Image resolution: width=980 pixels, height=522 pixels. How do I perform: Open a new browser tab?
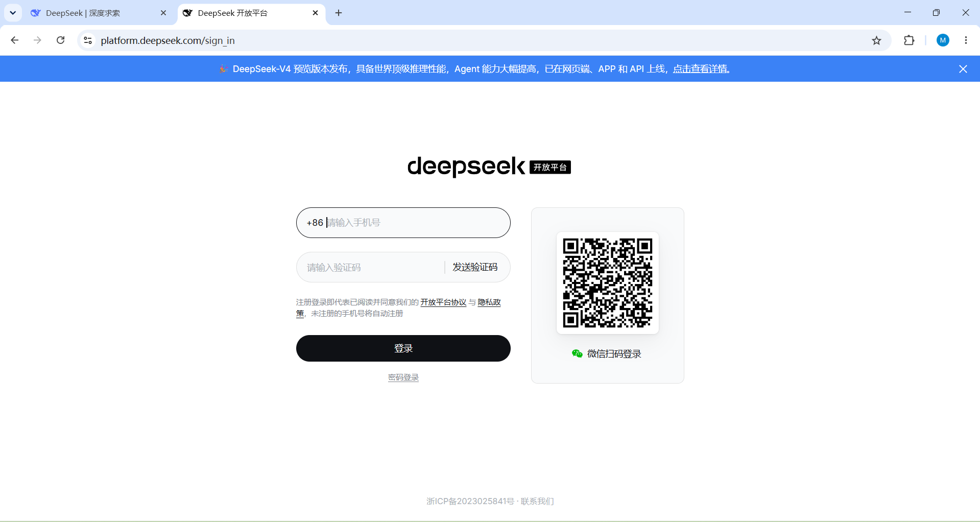[339, 13]
